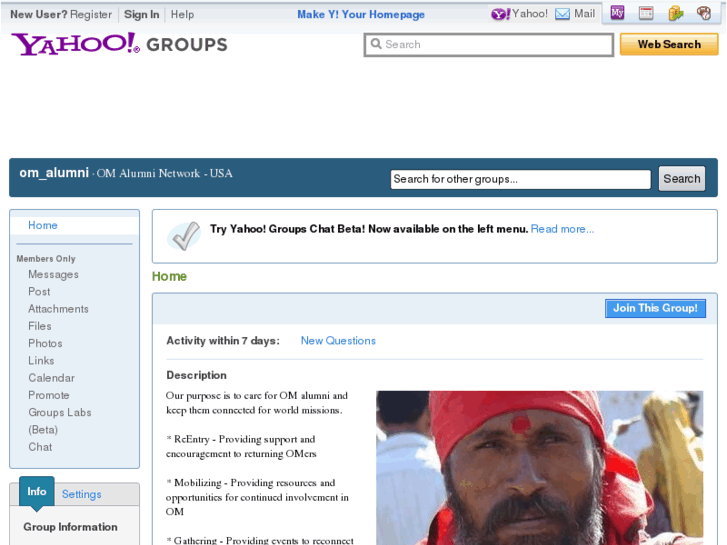Click the puzzle-piece icon in top toolbar
The height and width of the screenshot is (545, 727).
tap(676, 13)
